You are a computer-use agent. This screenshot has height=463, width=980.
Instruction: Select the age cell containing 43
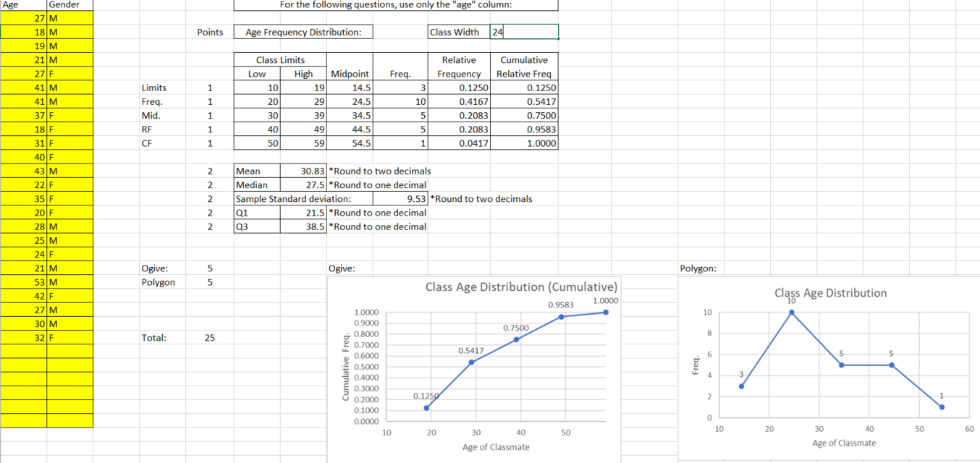tap(24, 171)
